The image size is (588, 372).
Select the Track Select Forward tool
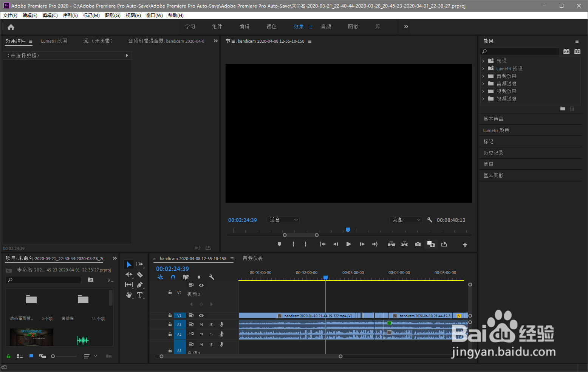[x=140, y=264]
